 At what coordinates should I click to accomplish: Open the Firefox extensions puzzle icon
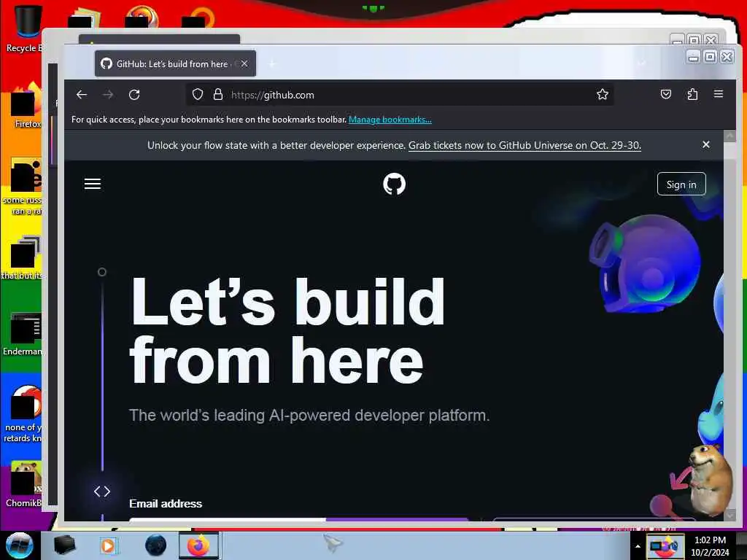coord(693,94)
